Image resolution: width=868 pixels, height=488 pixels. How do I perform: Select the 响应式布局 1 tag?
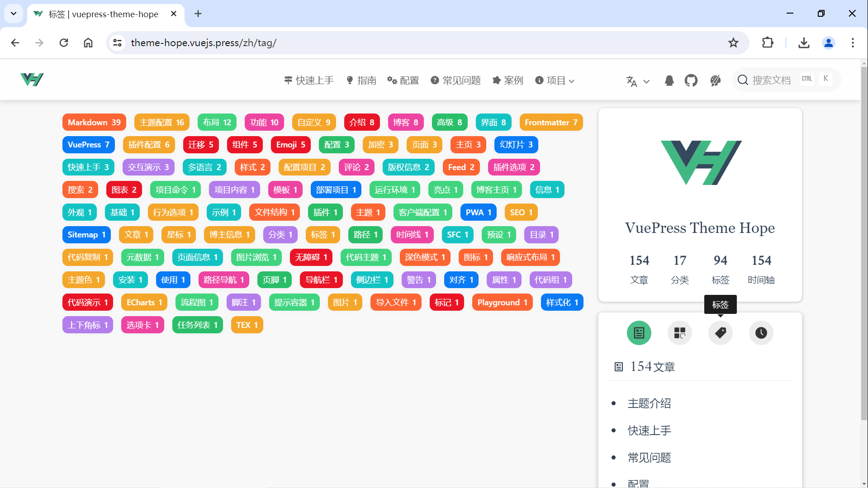[531, 257]
